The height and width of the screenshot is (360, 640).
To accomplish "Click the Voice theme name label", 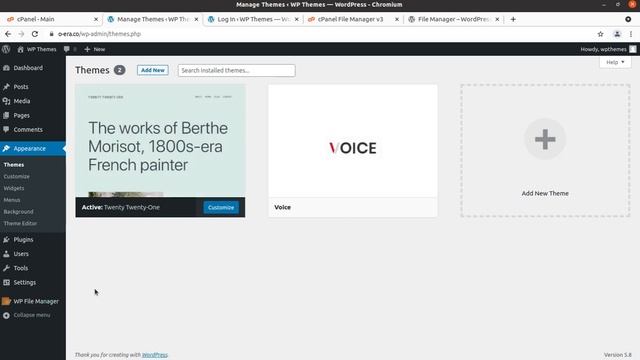I will (x=282, y=207).
